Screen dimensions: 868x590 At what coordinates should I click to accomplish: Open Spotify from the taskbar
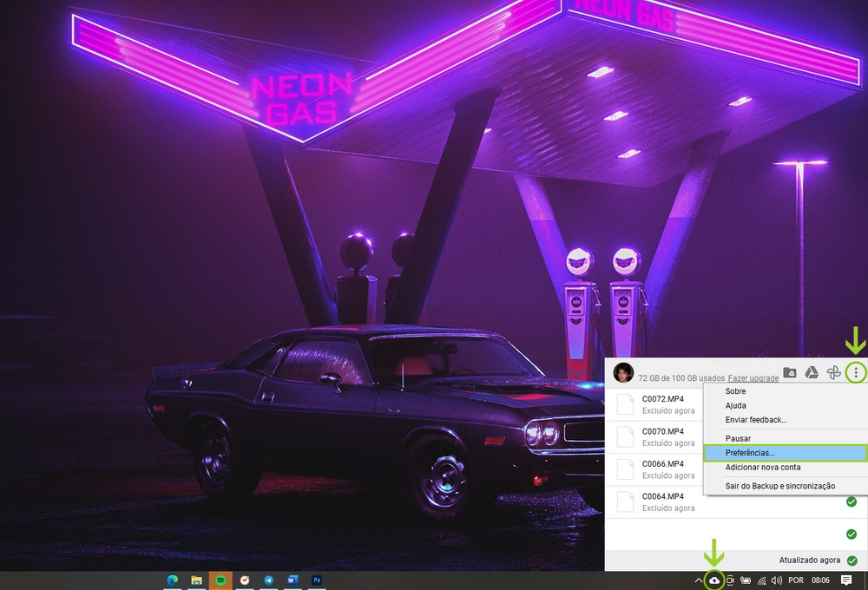coord(220,580)
